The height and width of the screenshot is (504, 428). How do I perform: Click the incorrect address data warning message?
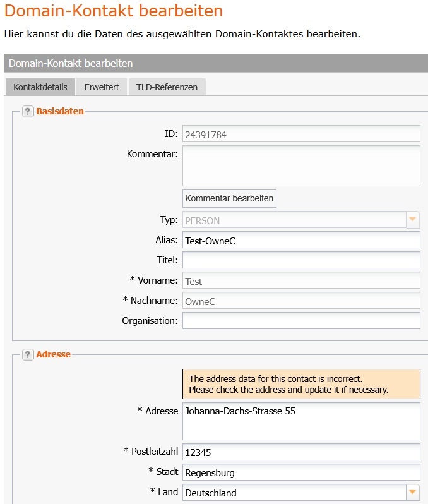pos(301,384)
